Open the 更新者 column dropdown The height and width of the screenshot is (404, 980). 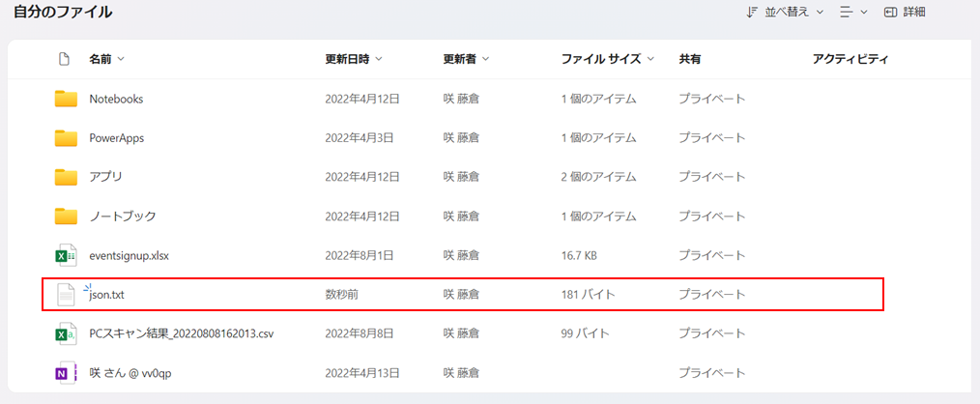(466, 59)
